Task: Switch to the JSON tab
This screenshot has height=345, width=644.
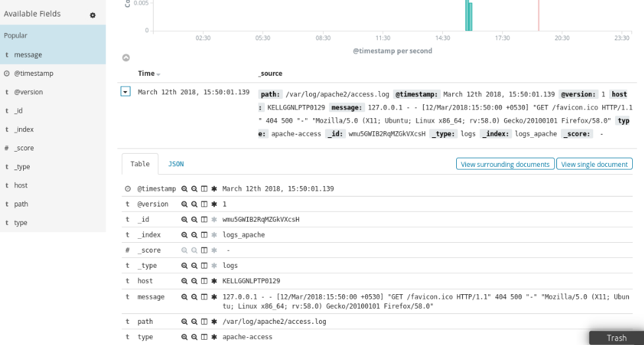Action: coord(176,164)
